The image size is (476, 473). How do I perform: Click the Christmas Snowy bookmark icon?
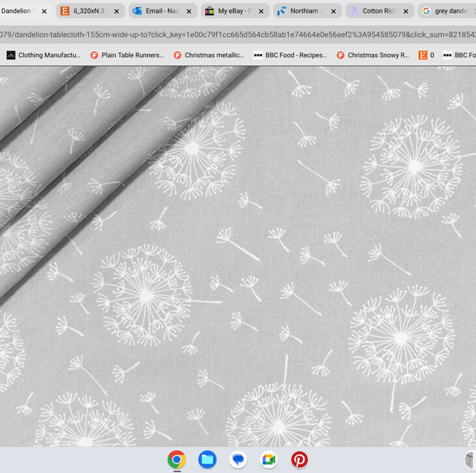pyautogui.click(x=341, y=55)
